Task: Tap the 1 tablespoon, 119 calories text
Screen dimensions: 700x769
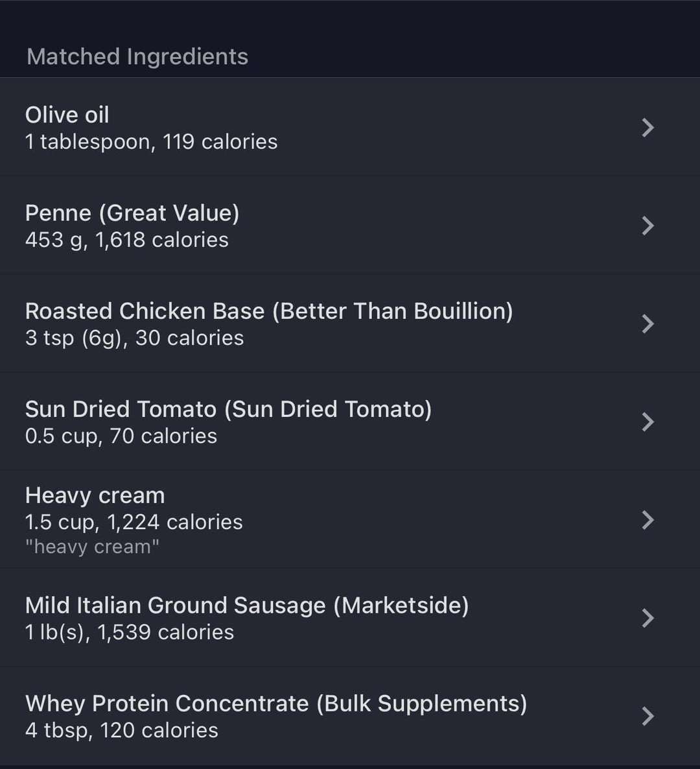Action: coord(152,142)
